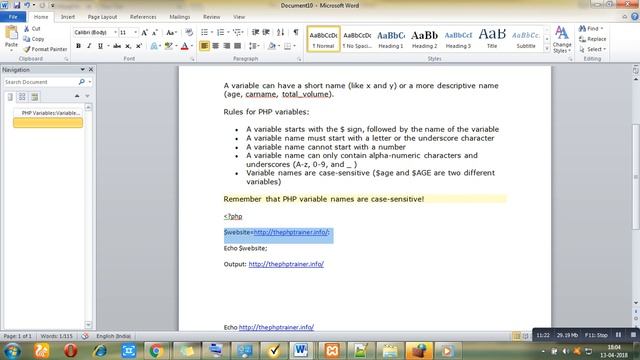Show the browse pages view in Navigation
Image resolution: width=640 pixels, height=360 pixels.
22,97
